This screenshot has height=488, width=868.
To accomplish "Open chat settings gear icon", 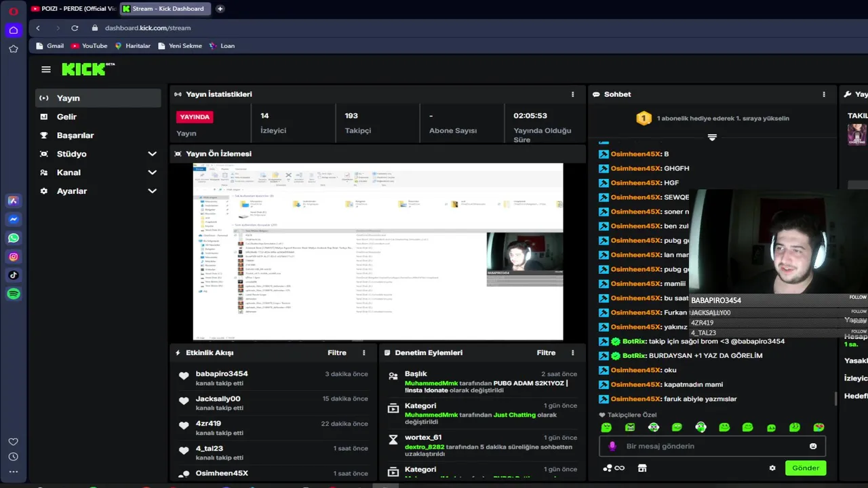I will click(x=772, y=468).
